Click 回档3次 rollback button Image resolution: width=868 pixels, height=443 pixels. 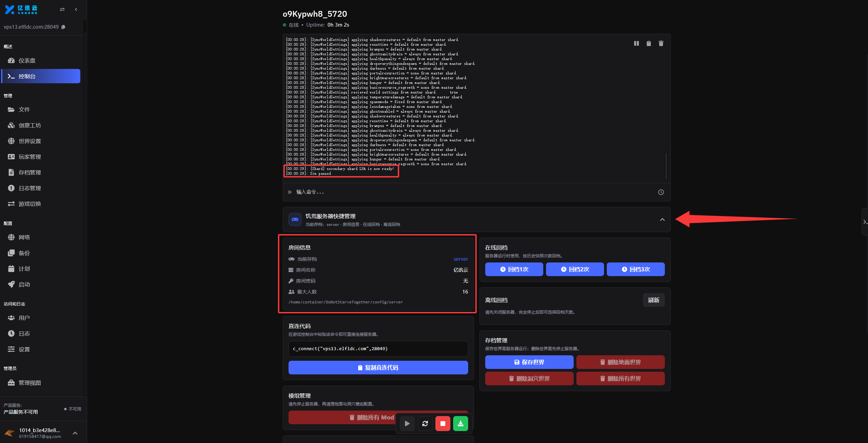click(x=635, y=269)
